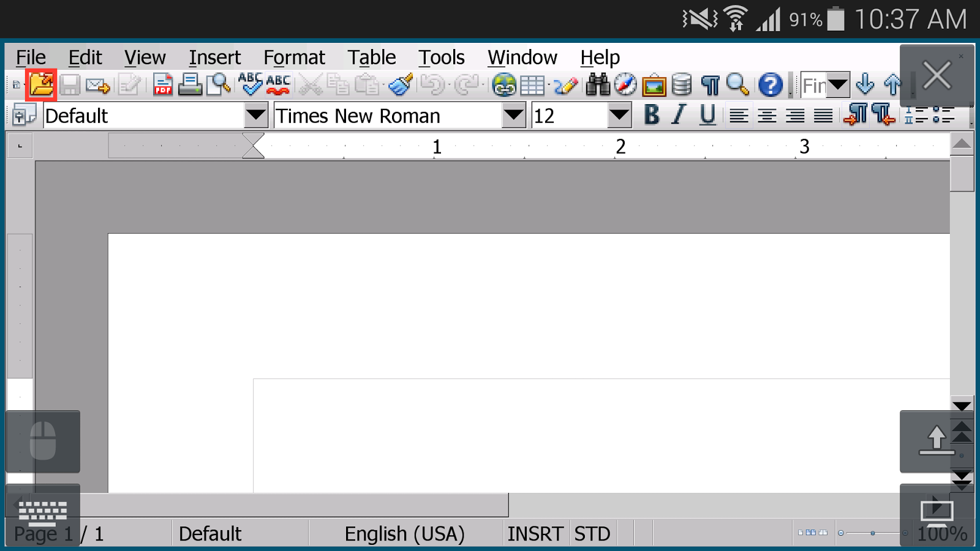The height and width of the screenshot is (551, 980).
Task: Align text left
Action: coord(739,115)
